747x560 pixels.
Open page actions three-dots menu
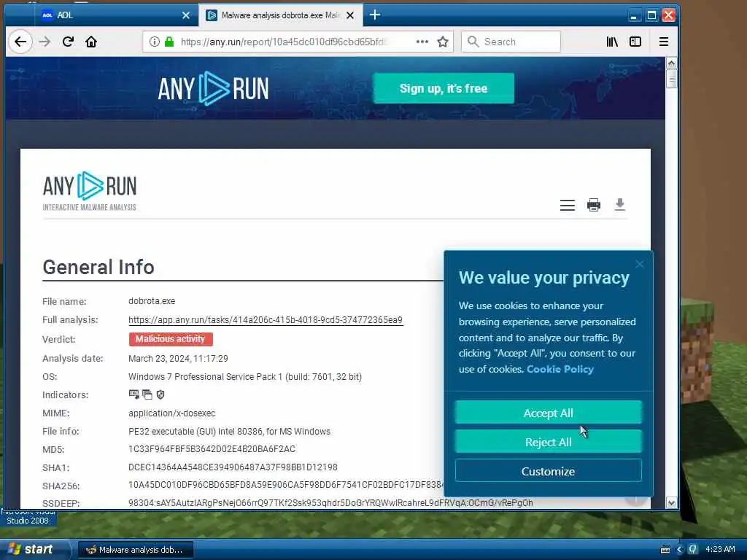[x=422, y=42]
